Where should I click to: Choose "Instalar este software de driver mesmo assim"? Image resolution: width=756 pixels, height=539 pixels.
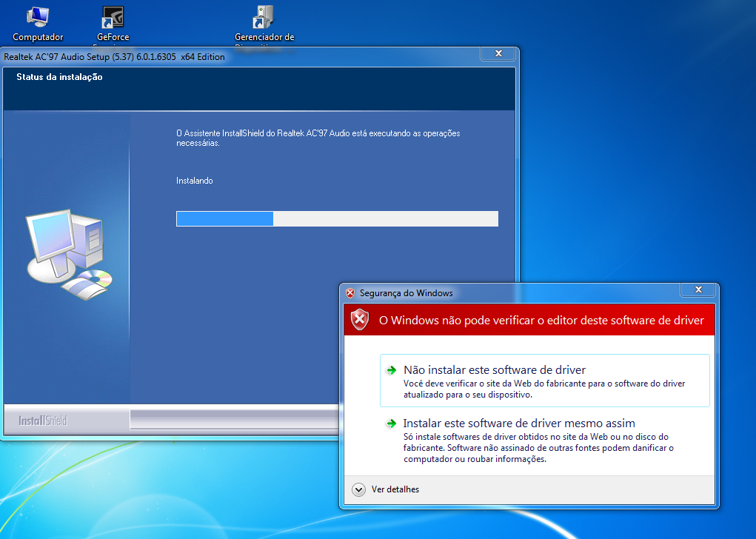tap(545, 440)
